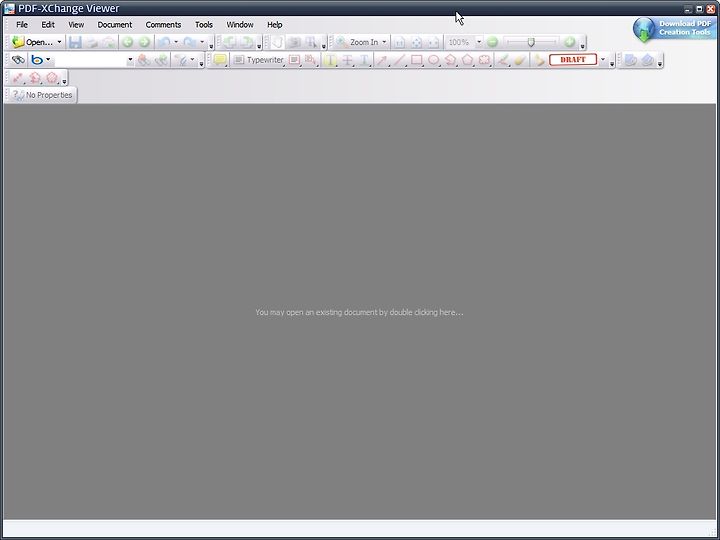Select the Pencil tool
This screenshot has height=540, width=720.
[x=503, y=60]
